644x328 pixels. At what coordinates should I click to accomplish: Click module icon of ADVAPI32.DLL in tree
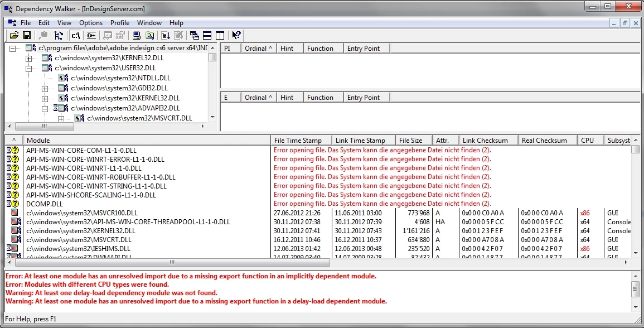coord(61,108)
